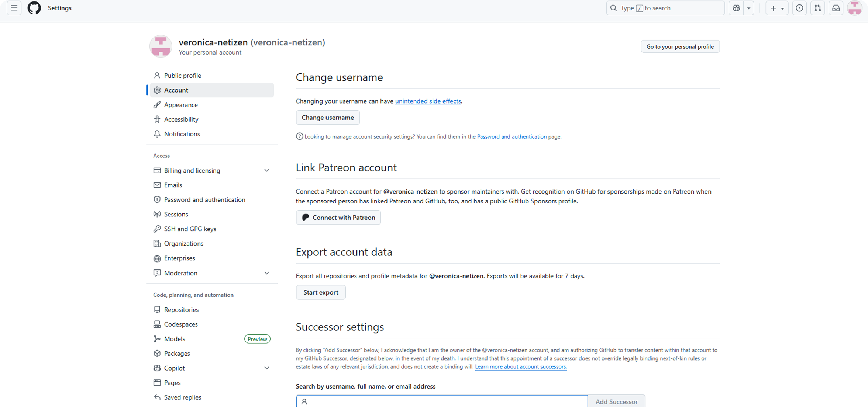Viewport: 868px width, 407px height.
Task: Open the hamburger navigation menu
Action: 14,8
